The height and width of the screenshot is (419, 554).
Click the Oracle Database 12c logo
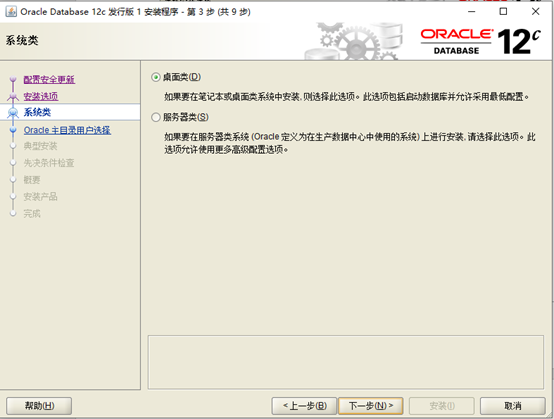[x=481, y=42]
